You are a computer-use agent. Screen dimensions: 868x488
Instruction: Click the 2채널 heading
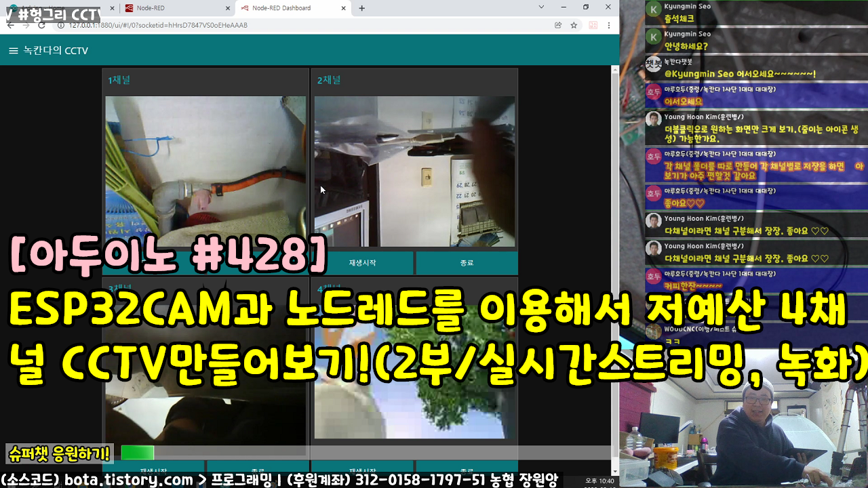pyautogui.click(x=329, y=80)
